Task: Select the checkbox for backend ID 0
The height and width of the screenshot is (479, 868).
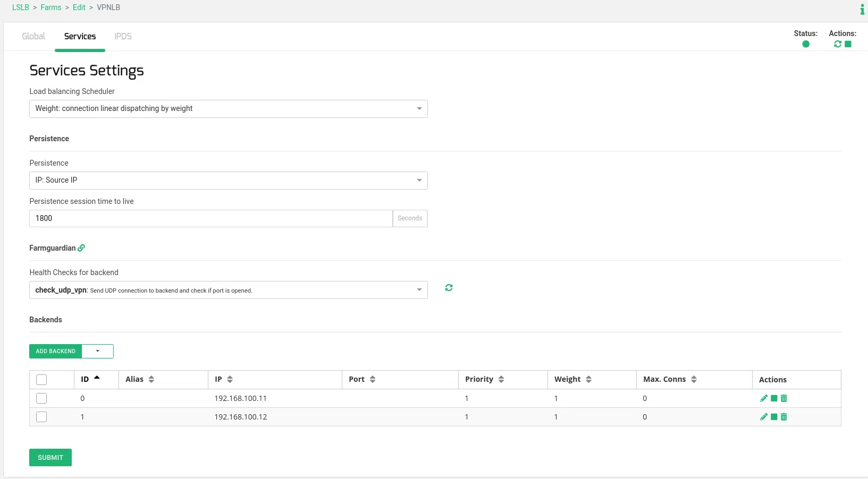Action: coord(41,398)
